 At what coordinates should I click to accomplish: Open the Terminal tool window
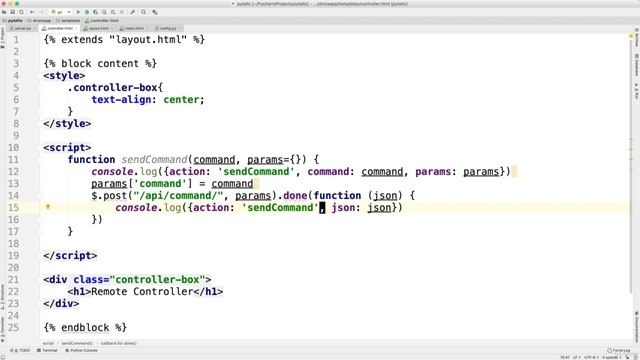point(47,351)
